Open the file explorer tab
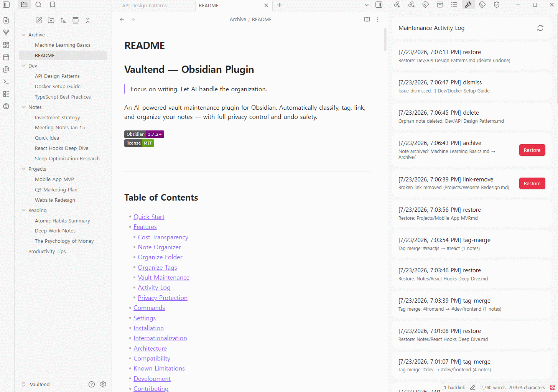This screenshot has height=392, width=558. [24, 5]
